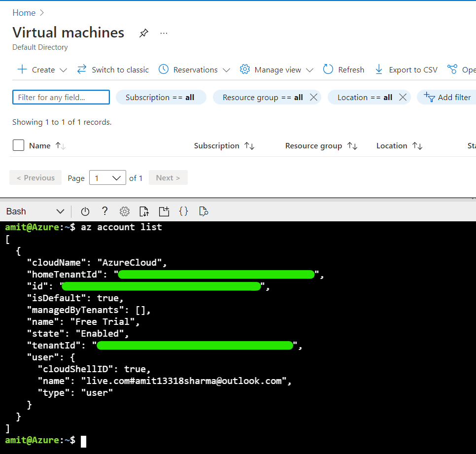Click the Default Directory subtitle
This screenshot has height=454, width=476.
pos(40,47)
